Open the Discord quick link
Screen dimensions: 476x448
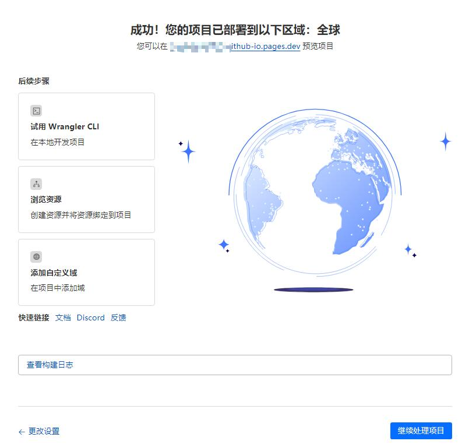(90, 318)
